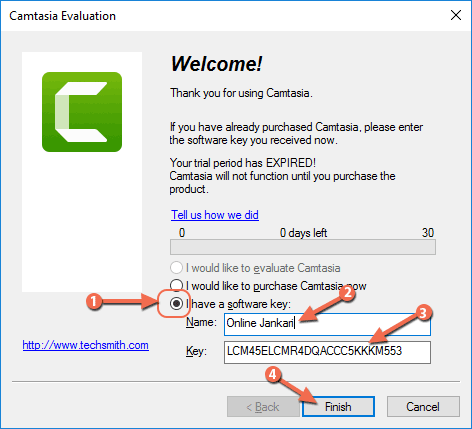Image resolution: width=472 pixels, height=429 pixels.
Task: Click the '0 days left' label
Action: 303,233
